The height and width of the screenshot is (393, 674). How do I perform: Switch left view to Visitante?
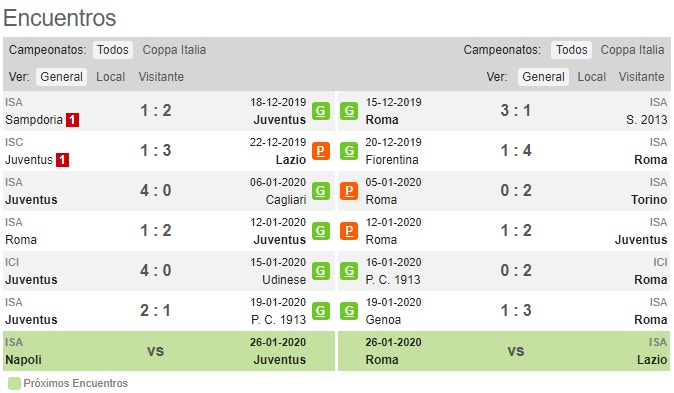click(161, 77)
